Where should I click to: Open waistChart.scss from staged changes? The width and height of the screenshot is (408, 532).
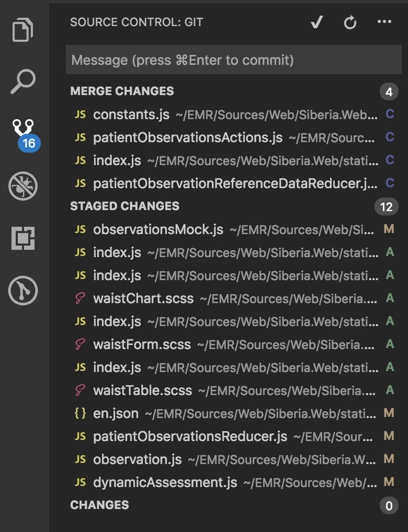[144, 298]
